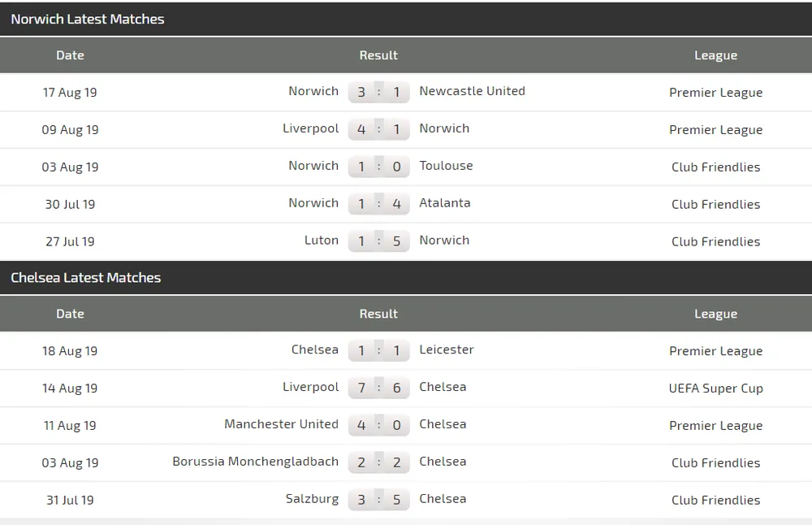Viewport: 812px width, 525px height.
Task: Click the Luton vs Norwich 1:5 score
Action: 378,241
